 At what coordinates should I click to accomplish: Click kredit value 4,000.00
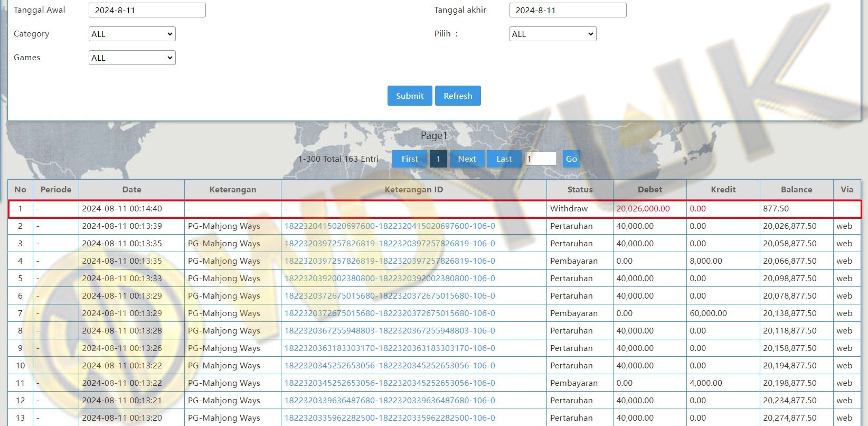(x=706, y=383)
